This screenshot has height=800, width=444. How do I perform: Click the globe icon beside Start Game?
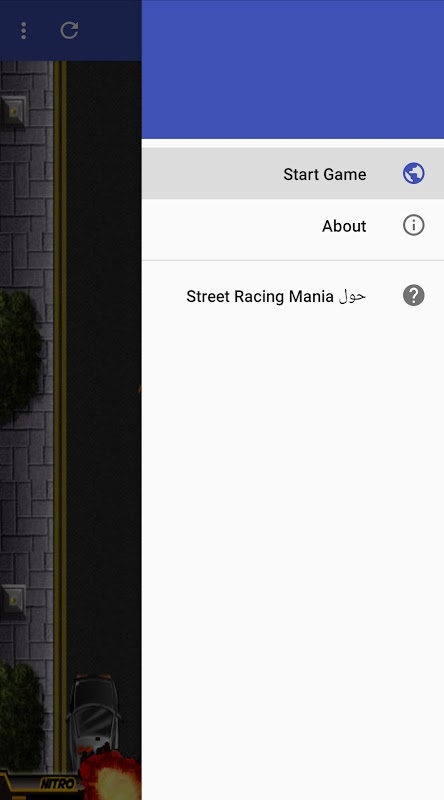[413, 173]
